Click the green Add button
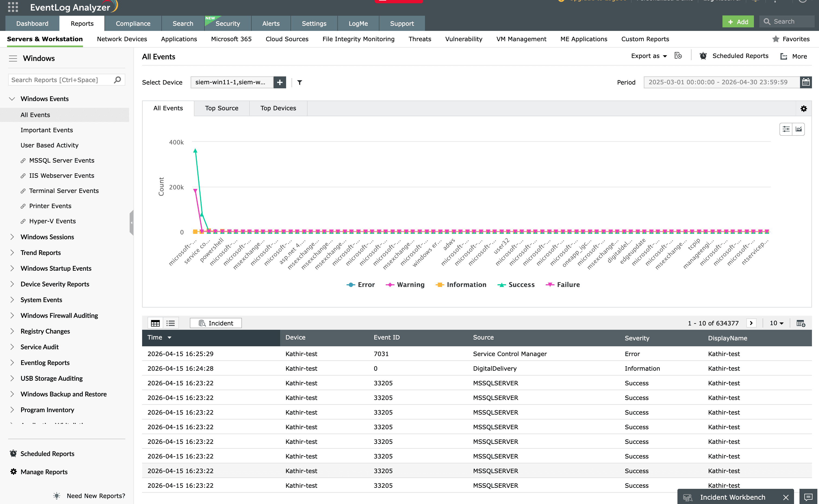The image size is (819, 504). (738, 22)
